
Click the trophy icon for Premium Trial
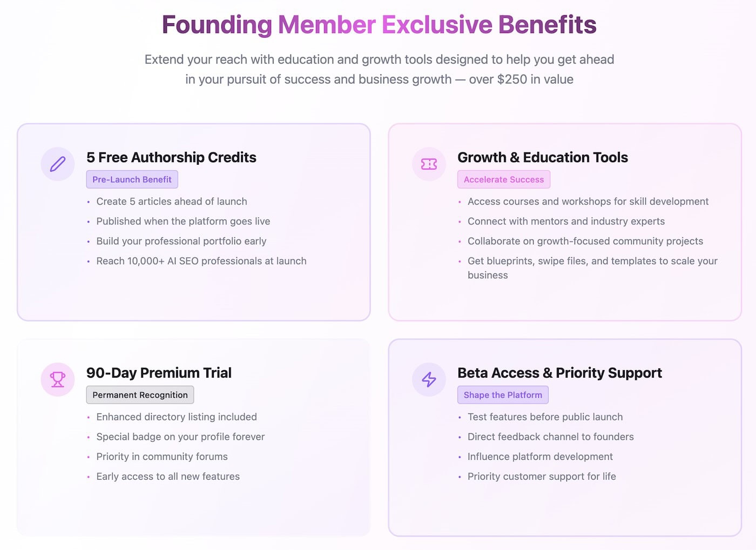58,379
